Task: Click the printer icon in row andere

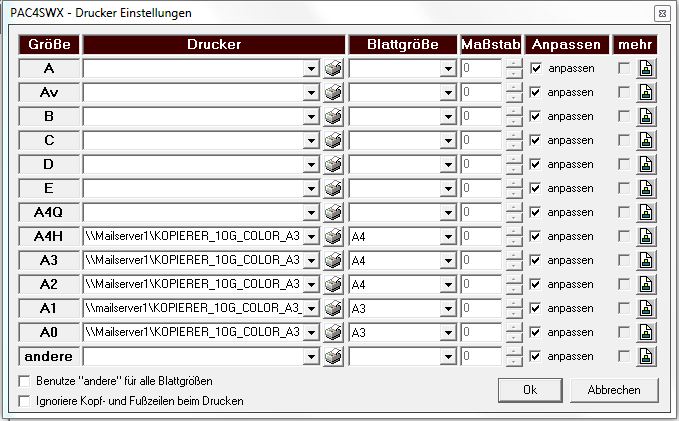Action: click(x=333, y=356)
